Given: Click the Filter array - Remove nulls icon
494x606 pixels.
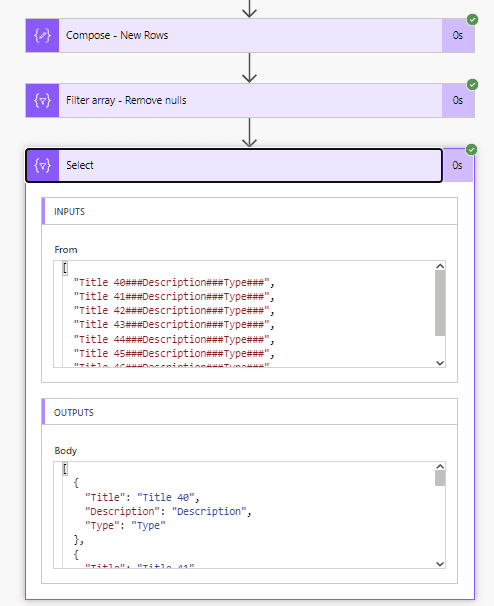Looking at the screenshot, I should click(x=43, y=100).
